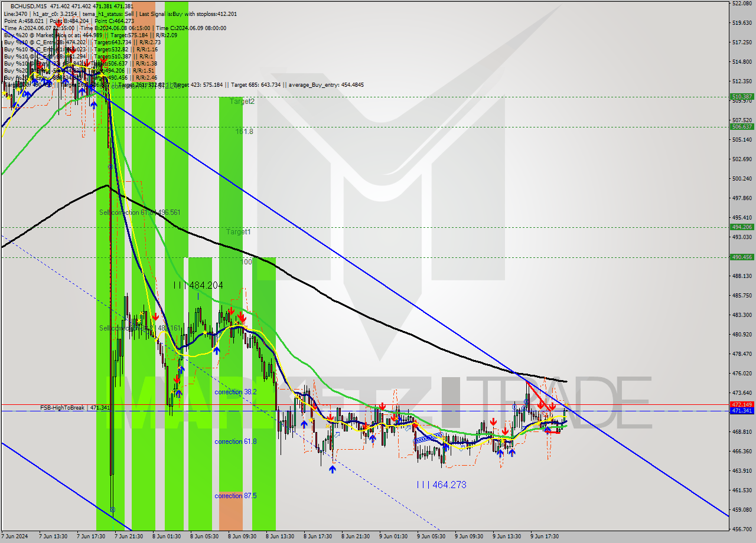Click the '7 Jun 2024' time axis label
Image resolution: width=756 pixels, height=543 pixels.
click(15, 537)
